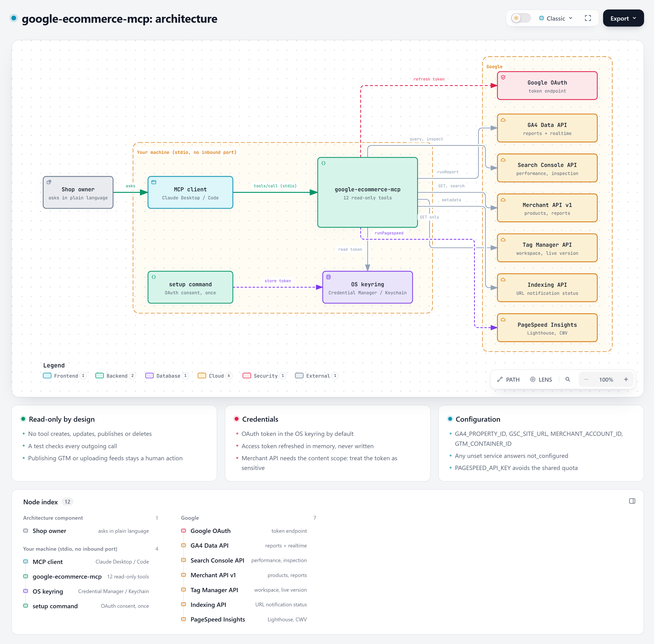Open Shop owner in the Node index

pyautogui.click(x=86, y=531)
